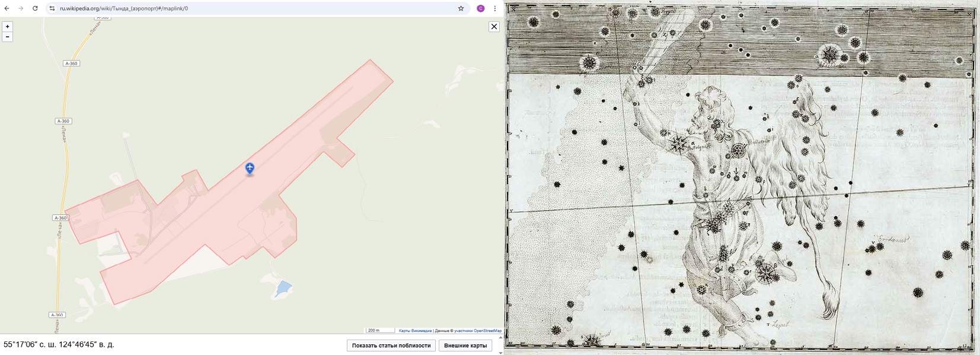The image size is (980, 355).
Task: Click the blue airport marker pin
Action: click(x=250, y=168)
